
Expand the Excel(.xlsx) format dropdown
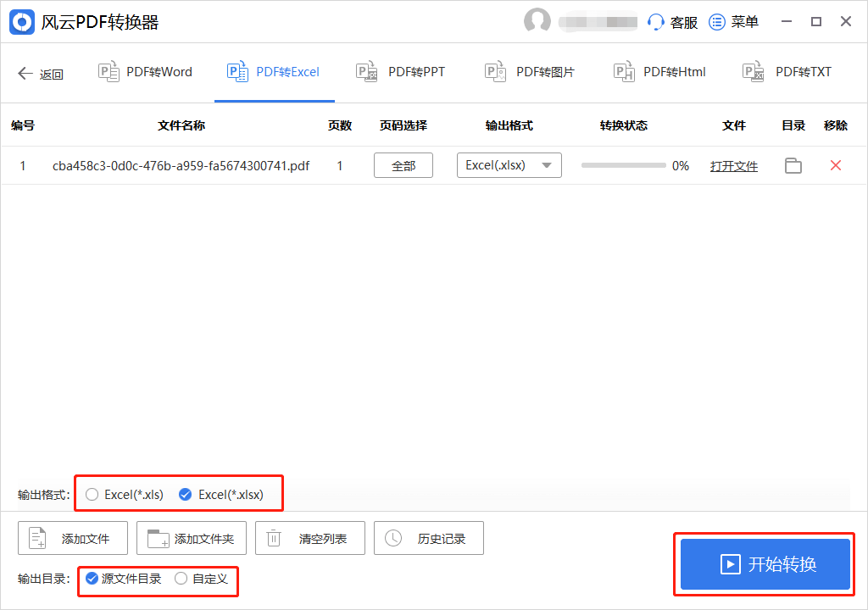(509, 165)
